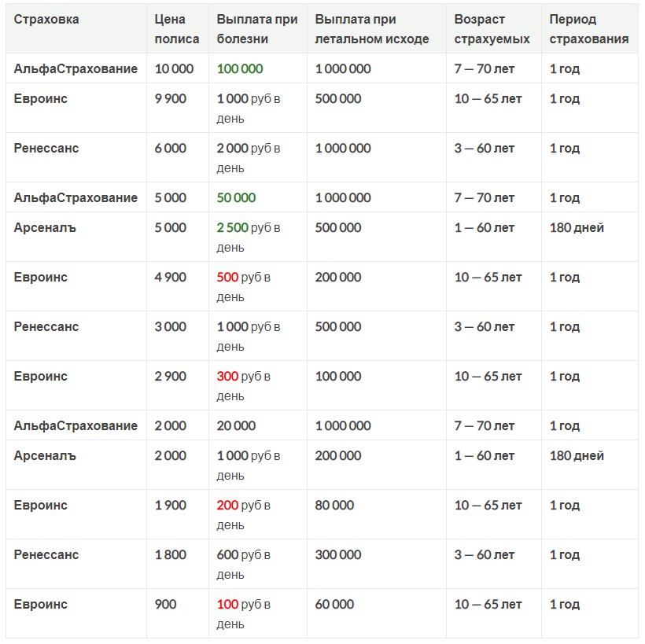Click the red "300" payout value
This screenshot has width=645, height=644.
click(227, 377)
